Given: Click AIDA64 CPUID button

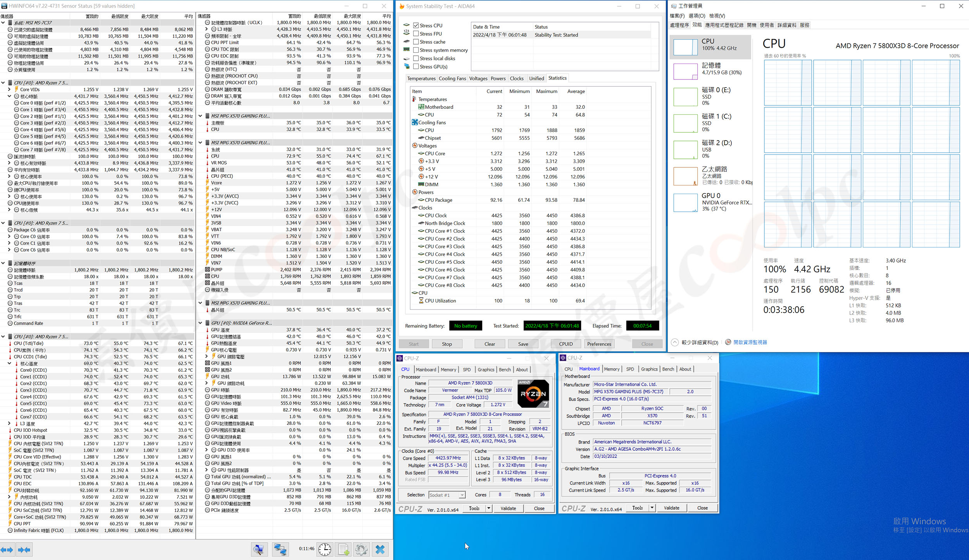Looking at the screenshot, I should [566, 344].
